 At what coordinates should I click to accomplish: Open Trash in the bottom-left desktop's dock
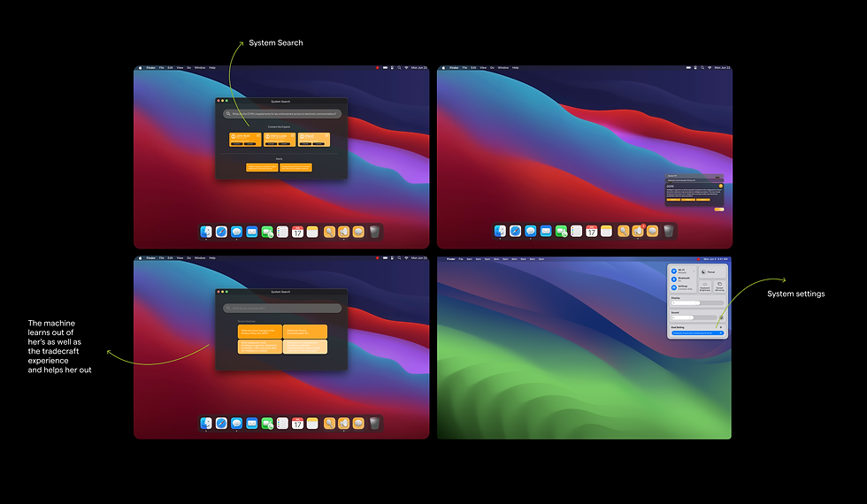(x=374, y=424)
